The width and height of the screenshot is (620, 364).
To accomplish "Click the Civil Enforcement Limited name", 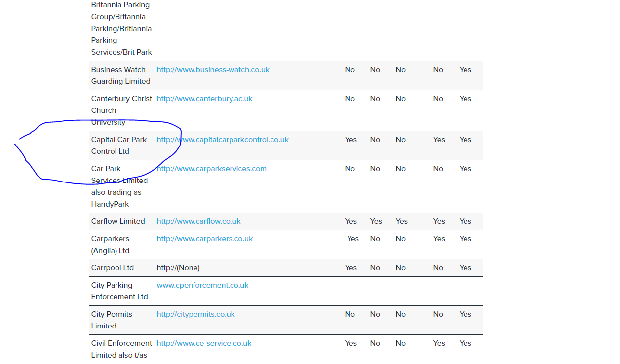I will [x=121, y=349].
